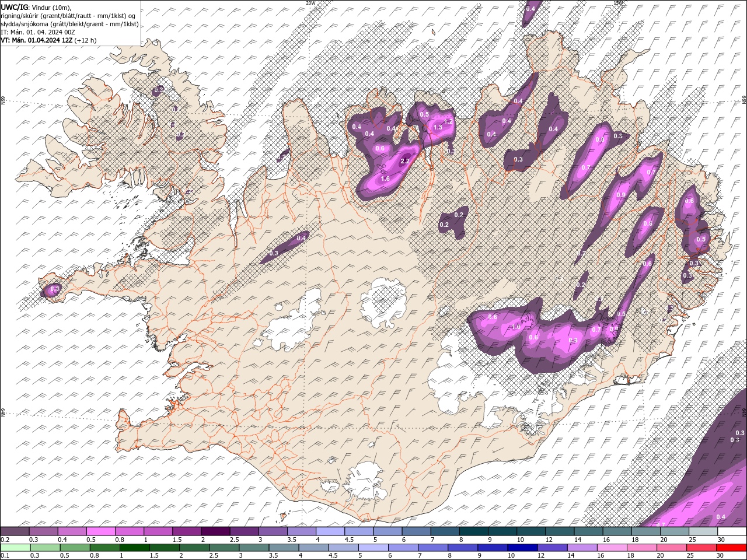
Task: Click the light pink 16 rainfall scale swatch
Action: click(x=611, y=547)
